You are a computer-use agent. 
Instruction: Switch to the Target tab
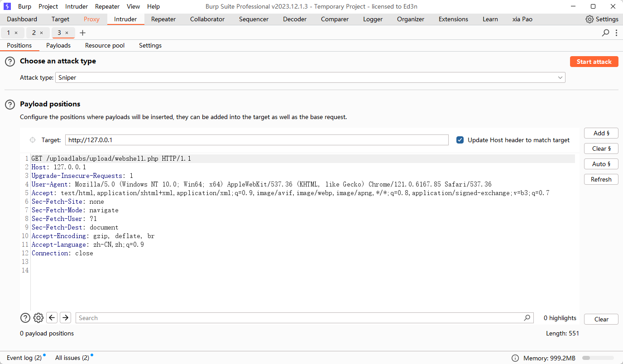60,19
